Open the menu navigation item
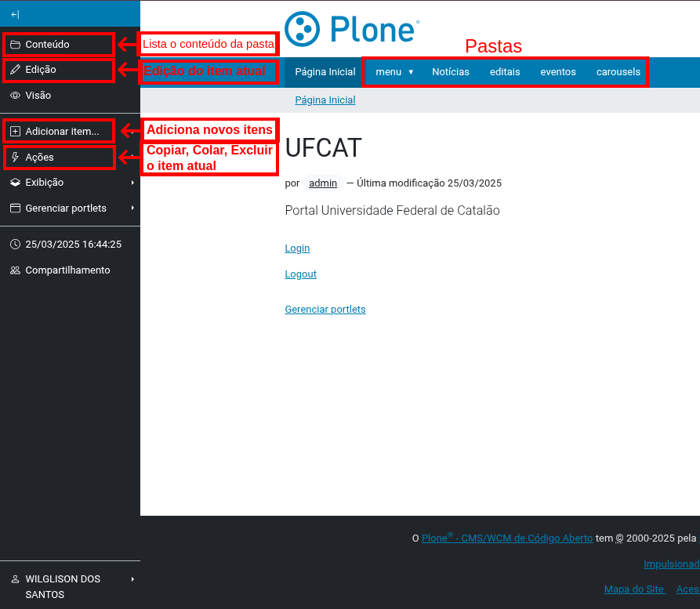Viewport: 700px width, 609px height. pos(388,72)
